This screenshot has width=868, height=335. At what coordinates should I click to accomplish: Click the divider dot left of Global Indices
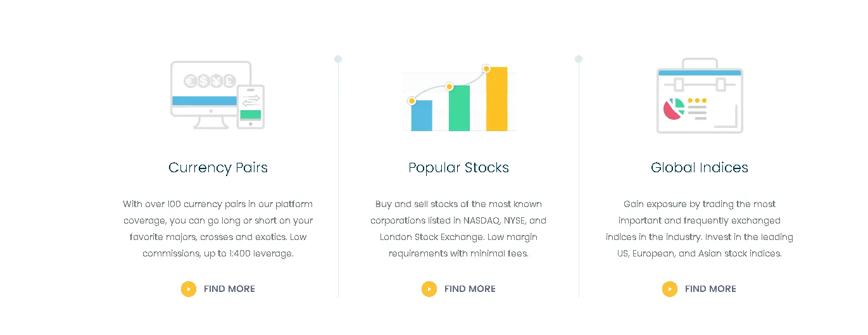click(579, 59)
